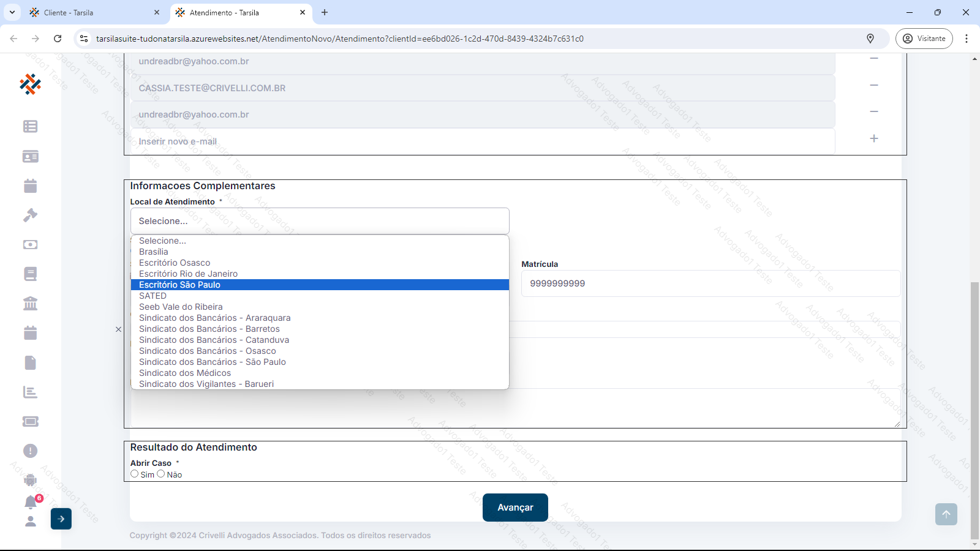The image size is (980, 551).
Task: Click the notification bell icon in sidebar
Action: tap(30, 502)
